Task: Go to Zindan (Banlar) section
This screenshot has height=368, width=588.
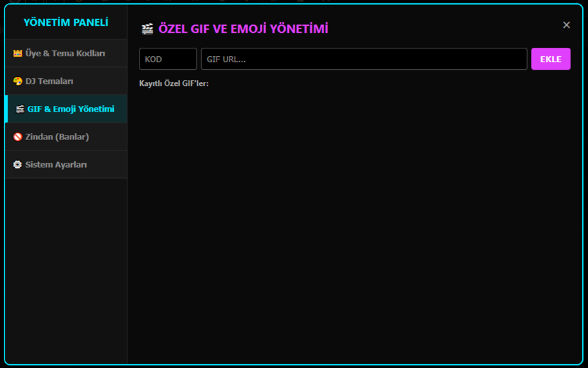Action: [67, 137]
